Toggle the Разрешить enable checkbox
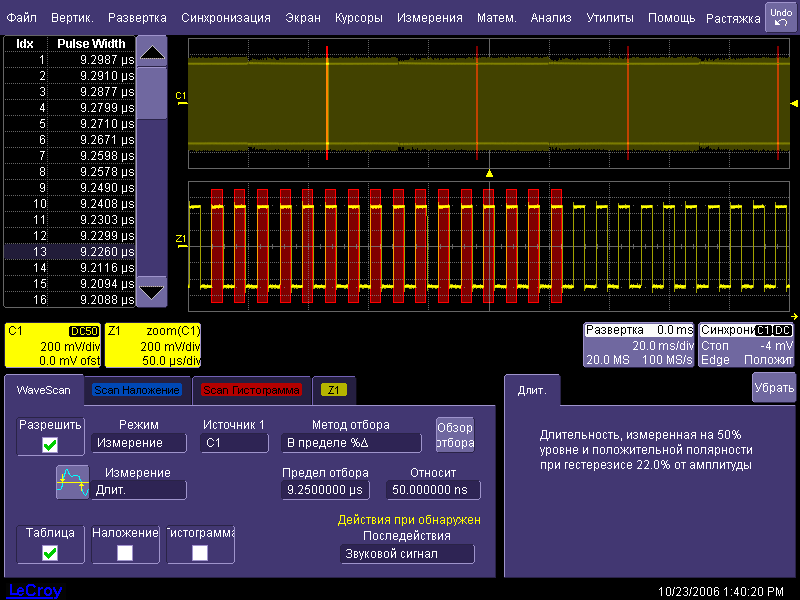This screenshot has height=600, width=800. pyautogui.click(x=49, y=445)
